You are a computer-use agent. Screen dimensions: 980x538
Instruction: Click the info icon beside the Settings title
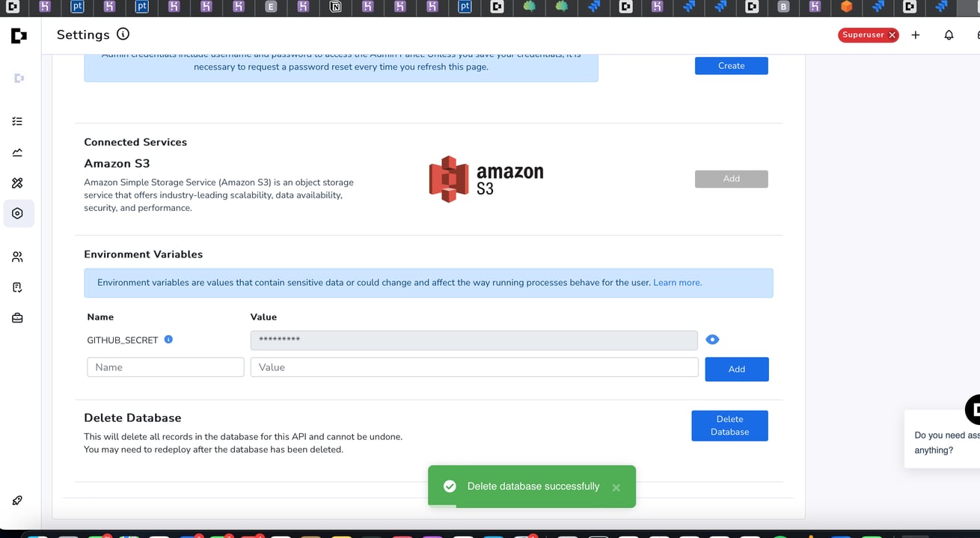point(123,34)
